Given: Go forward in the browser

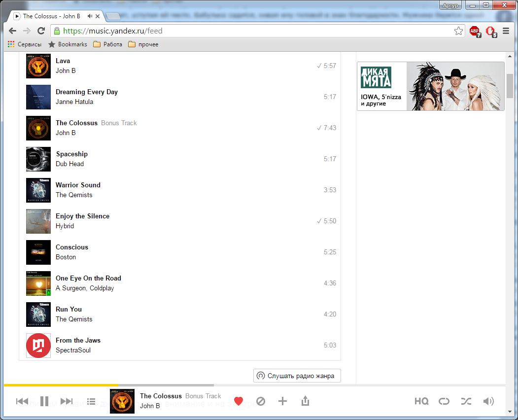Looking at the screenshot, I should click(x=27, y=31).
